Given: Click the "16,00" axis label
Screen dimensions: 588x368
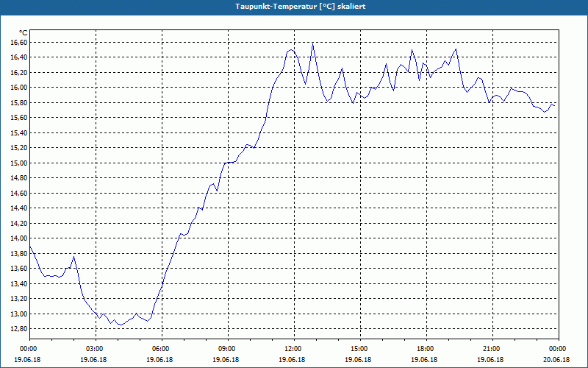Looking at the screenshot, I should 19,88.
